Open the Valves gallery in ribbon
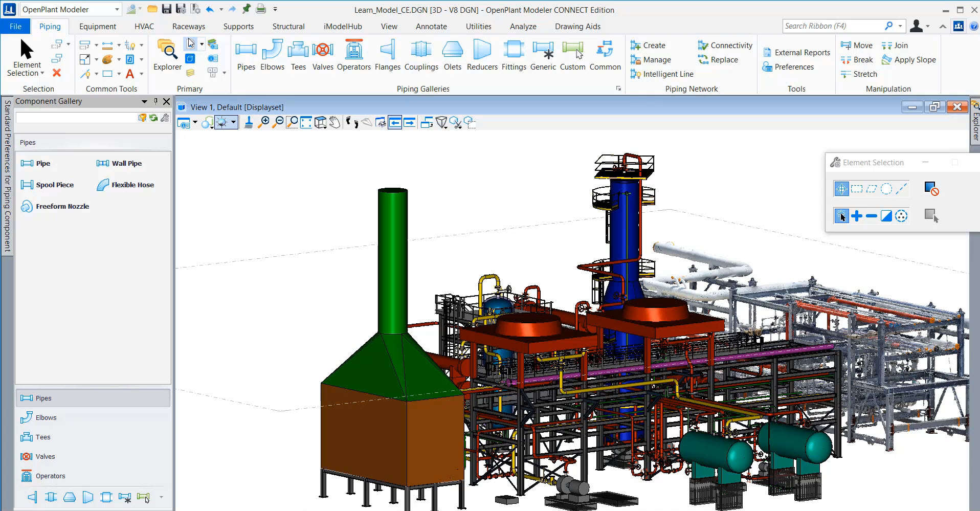The width and height of the screenshot is (980, 511). pyautogui.click(x=323, y=55)
